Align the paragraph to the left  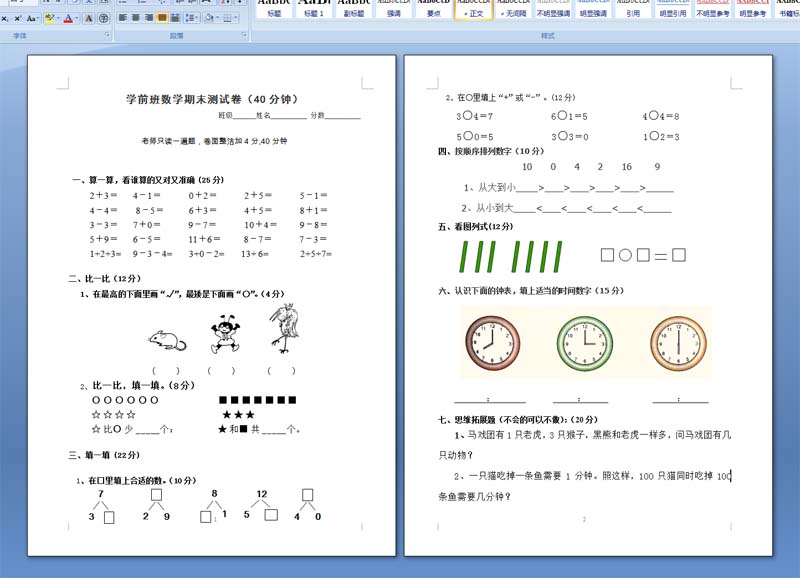pos(122,18)
